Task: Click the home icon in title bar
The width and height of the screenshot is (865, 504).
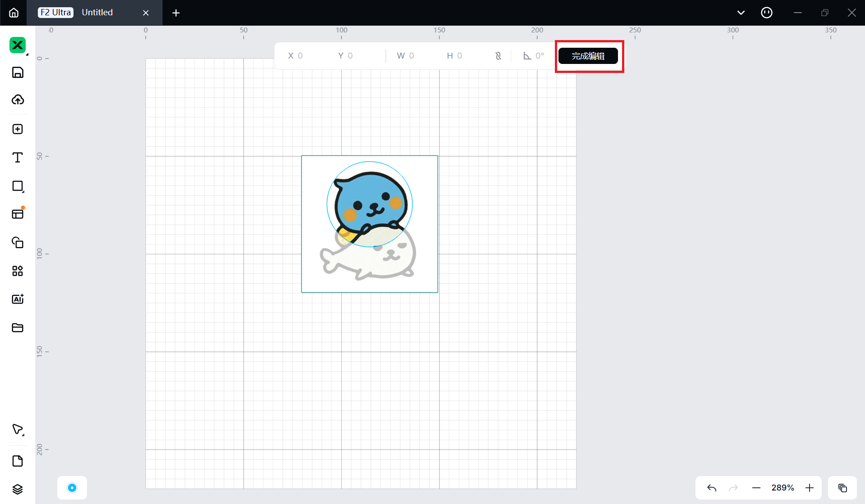Action: click(14, 13)
